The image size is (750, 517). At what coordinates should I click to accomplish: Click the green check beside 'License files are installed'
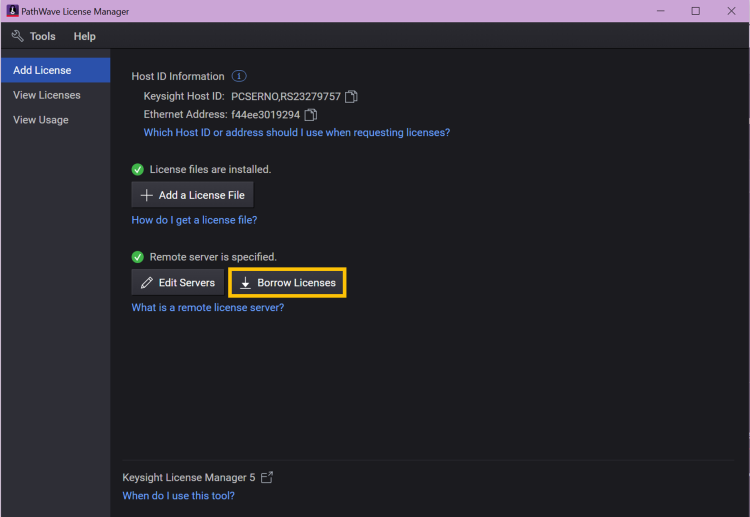138,169
